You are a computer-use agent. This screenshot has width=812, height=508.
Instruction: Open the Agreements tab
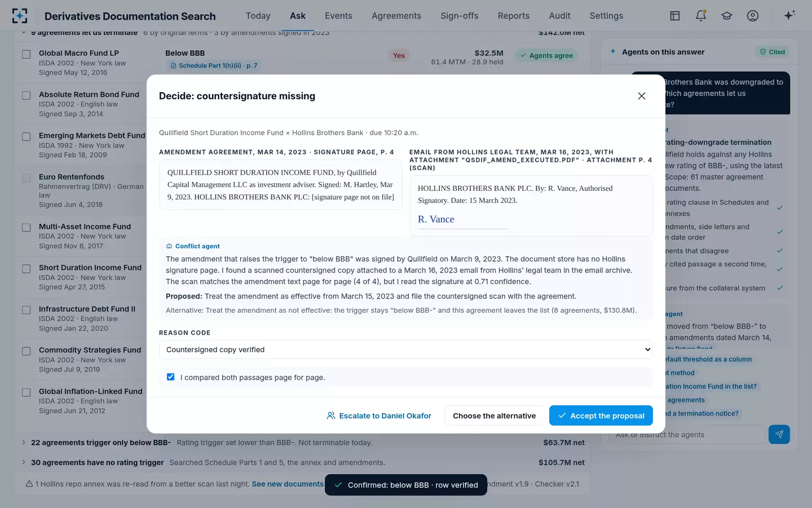point(396,16)
